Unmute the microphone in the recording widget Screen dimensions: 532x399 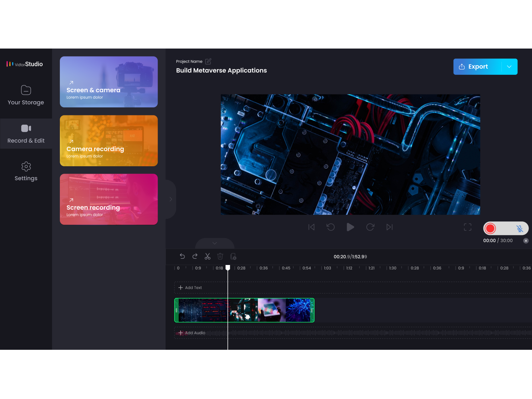click(519, 228)
